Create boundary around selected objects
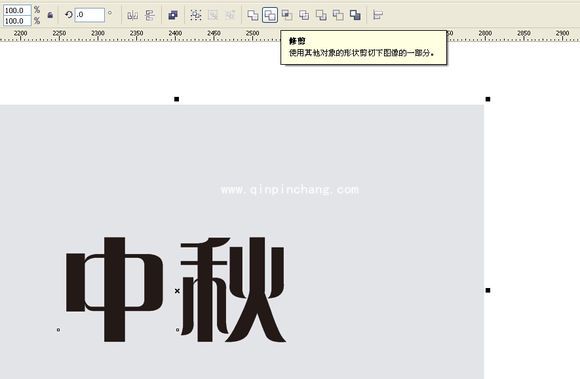This screenshot has width=580, height=379. click(355, 15)
